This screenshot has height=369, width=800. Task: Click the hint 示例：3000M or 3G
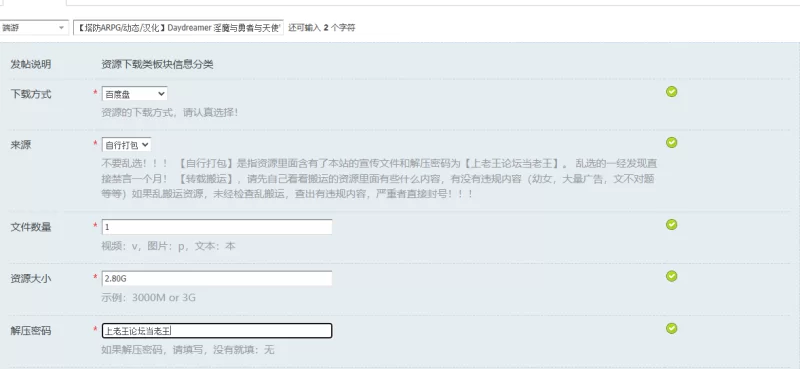point(148,298)
